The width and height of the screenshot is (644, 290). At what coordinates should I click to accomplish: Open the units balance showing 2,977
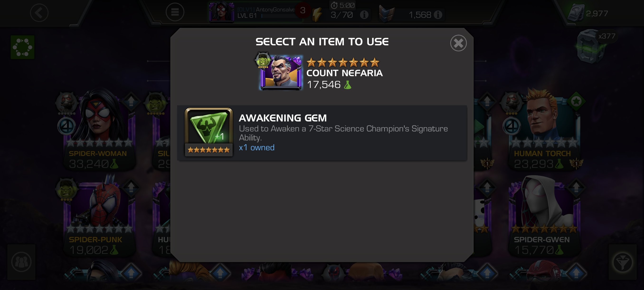[588, 13]
